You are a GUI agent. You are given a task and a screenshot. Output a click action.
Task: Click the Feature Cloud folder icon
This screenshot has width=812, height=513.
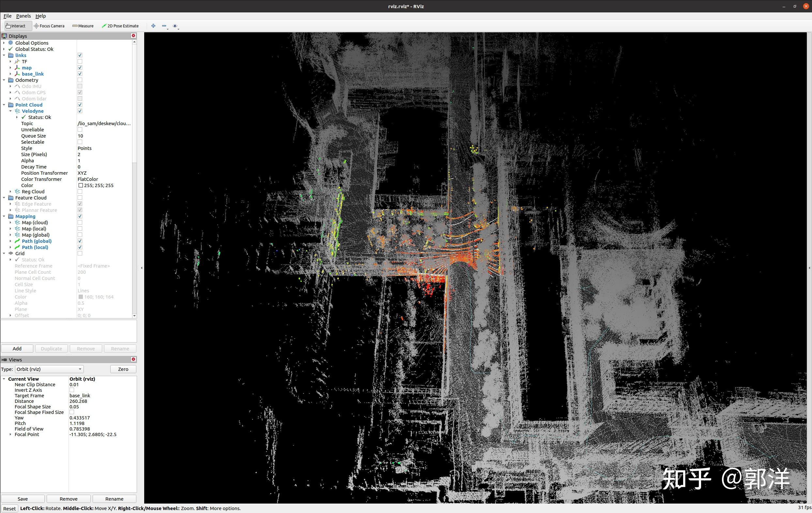(x=11, y=198)
